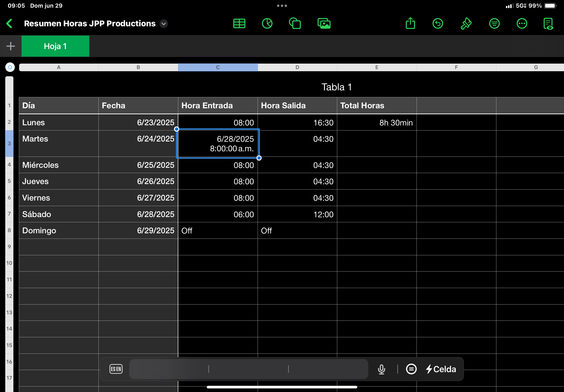Open the shapes insert menu
This screenshot has height=392, width=564.
tap(295, 24)
